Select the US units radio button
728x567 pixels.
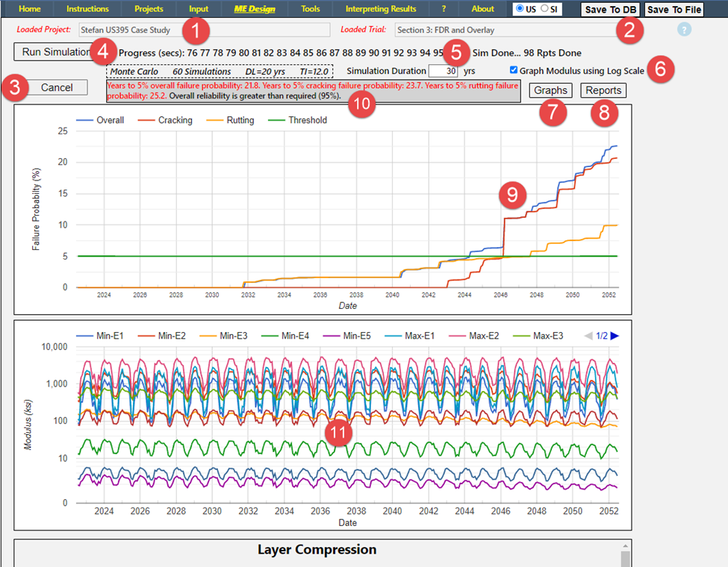click(x=520, y=9)
